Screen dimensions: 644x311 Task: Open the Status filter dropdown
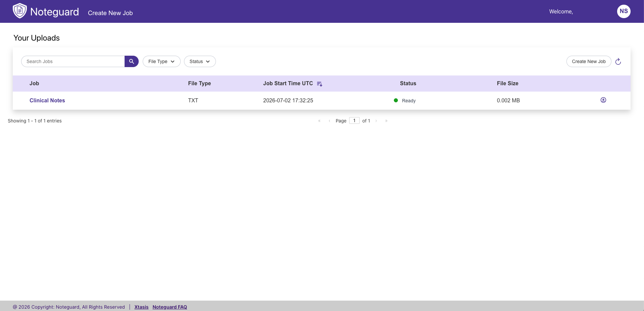(x=200, y=61)
